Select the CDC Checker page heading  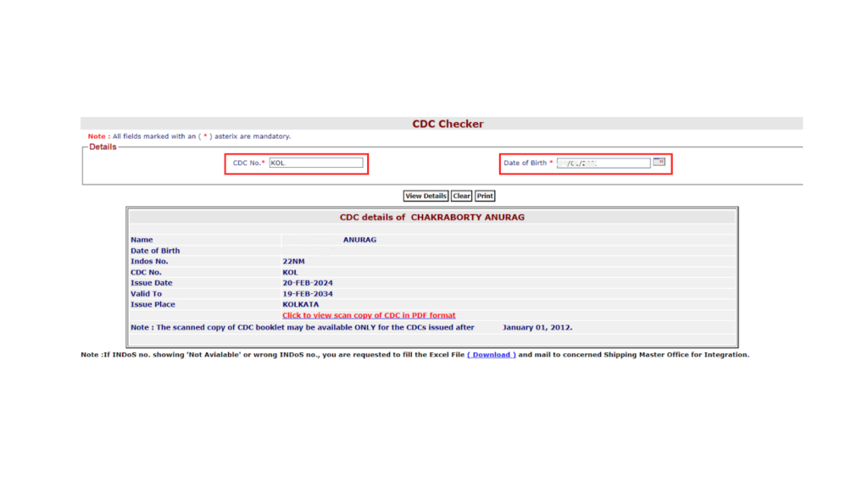pyautogui.click(x=448, y=123)
